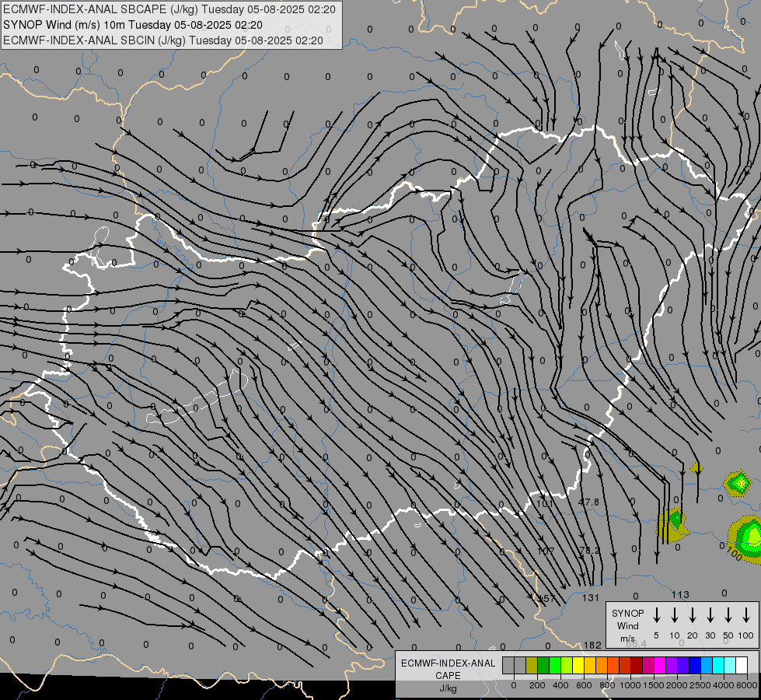761x700 pixels.
Task: Click the "457" CAPE value on map
Action: click(547, 598)
